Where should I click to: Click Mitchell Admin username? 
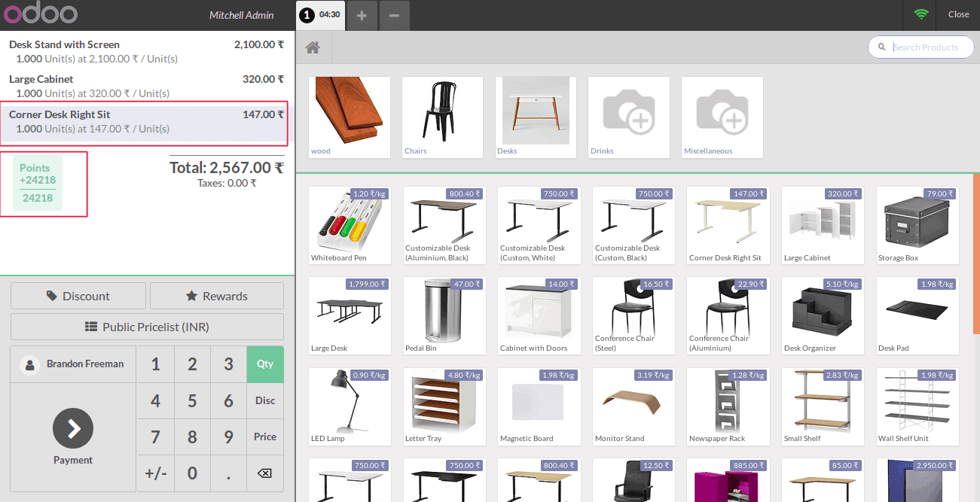242,15
